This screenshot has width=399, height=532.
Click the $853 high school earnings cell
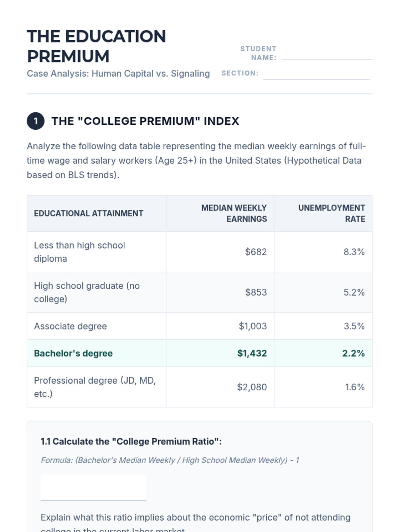point(256,293)
